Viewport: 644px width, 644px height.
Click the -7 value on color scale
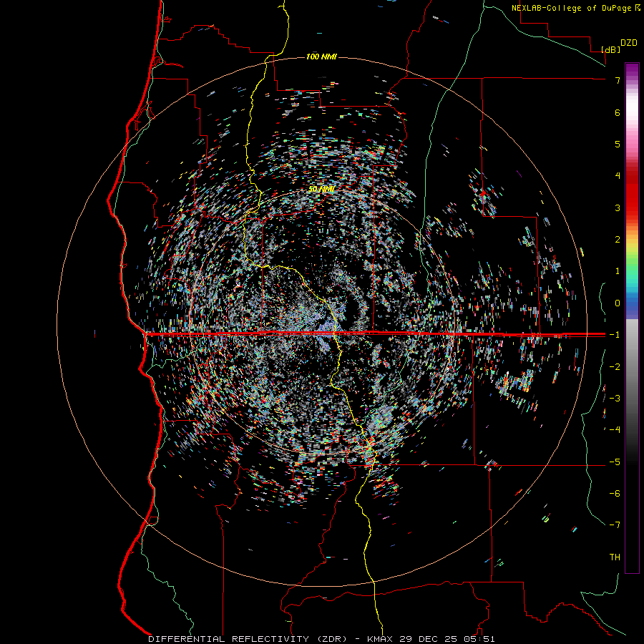pos(615,525)
